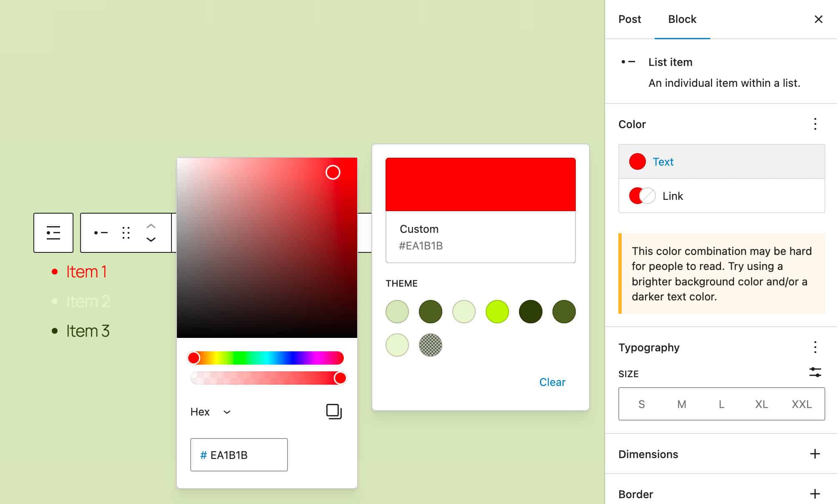Click the Clear button in color panel

pyautogui.click(x=552, y=381)
